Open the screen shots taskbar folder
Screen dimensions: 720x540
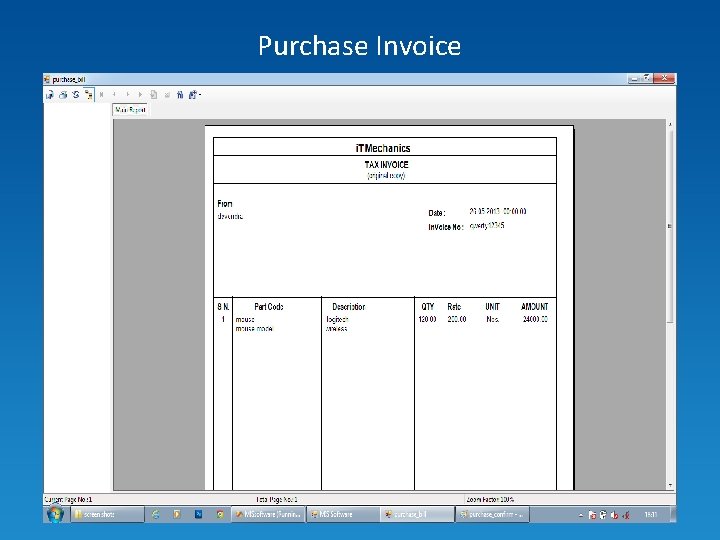point(107,514)
